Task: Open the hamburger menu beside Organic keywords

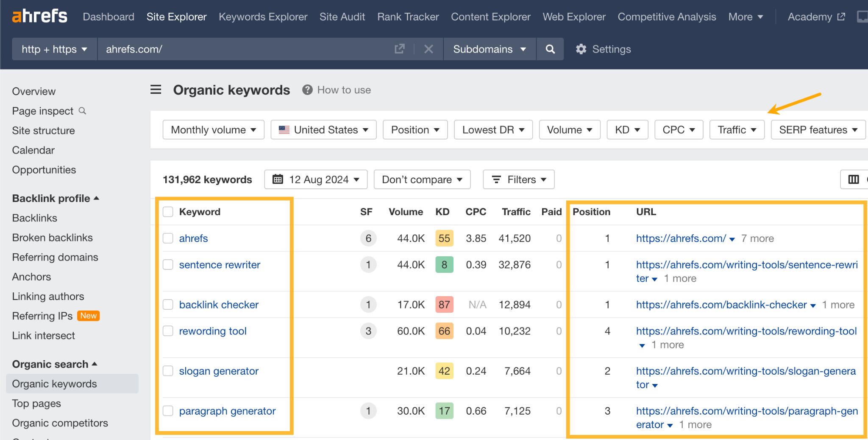Action: pos(156,90)
